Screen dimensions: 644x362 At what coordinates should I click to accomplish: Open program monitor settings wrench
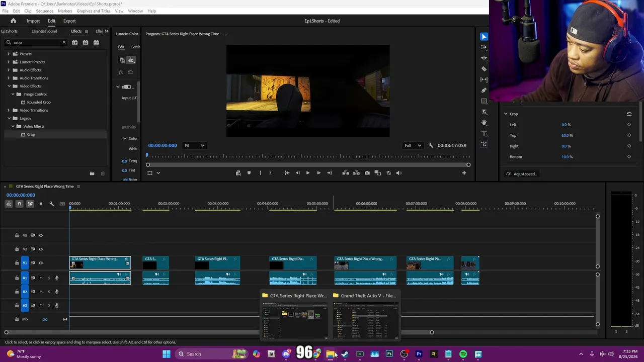431,146
